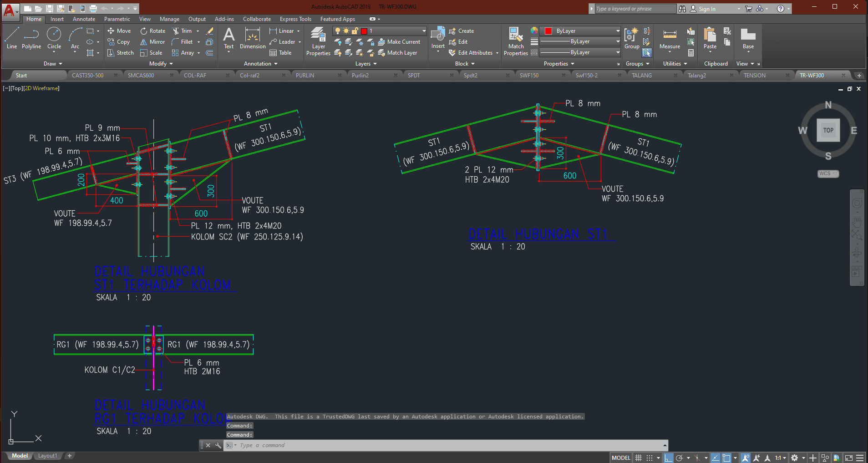Screen dimensions: 868x463
Task: Toggle ortho mode in status bar
Action: coord(668,458)
